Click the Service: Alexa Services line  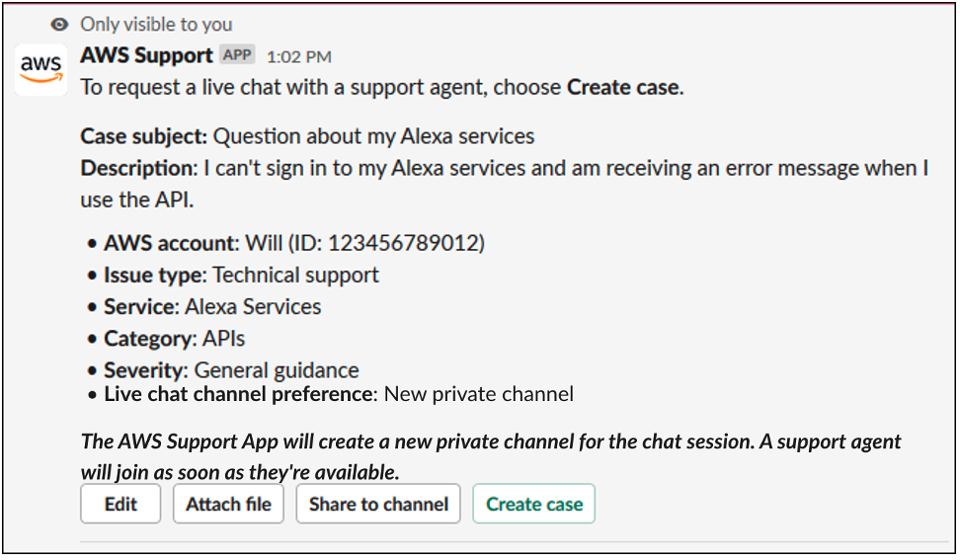pyautogui.click(x=212, y=306)
